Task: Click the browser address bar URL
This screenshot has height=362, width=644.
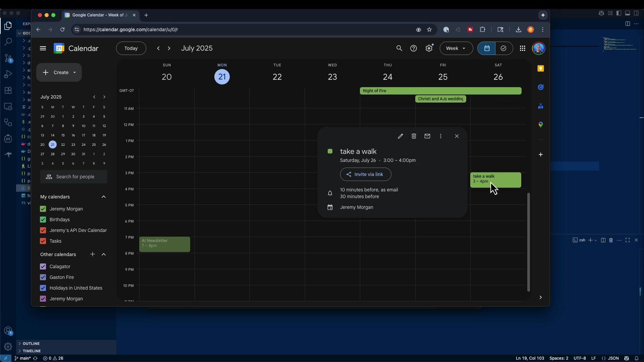Action: point(131,29)
